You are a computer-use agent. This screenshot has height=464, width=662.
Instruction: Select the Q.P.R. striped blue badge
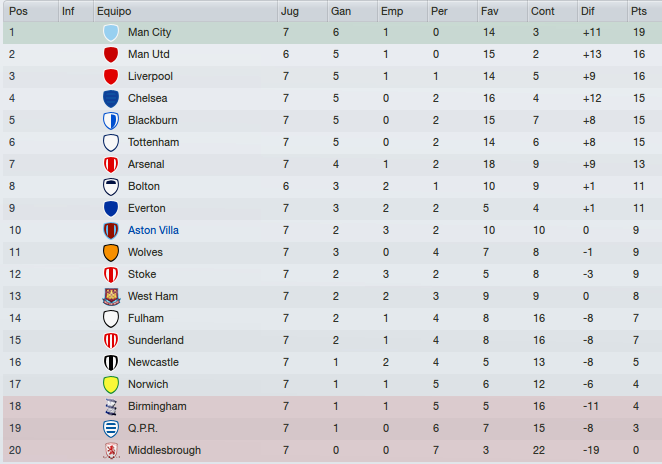click(111, 429)
